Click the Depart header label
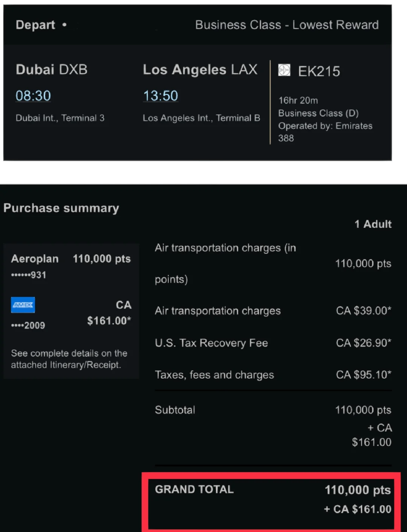 35,25
